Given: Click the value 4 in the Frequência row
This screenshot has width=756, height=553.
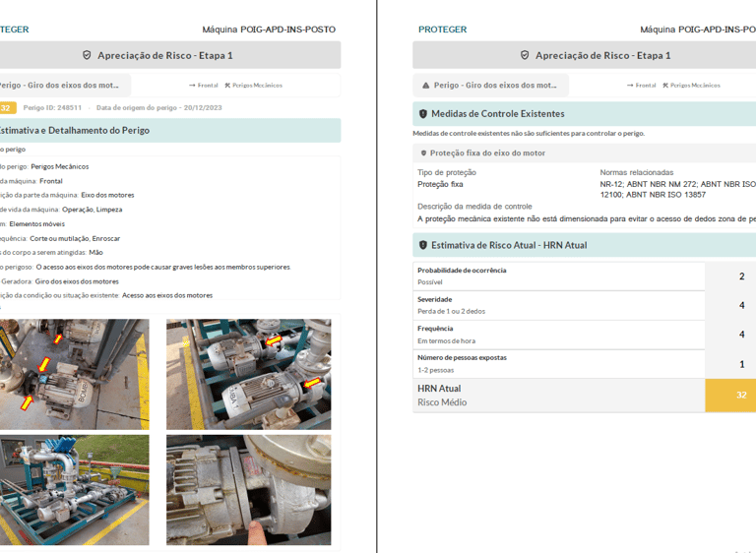Looking at the screenshot, I should pyautogui.click(x=741, y=335).
